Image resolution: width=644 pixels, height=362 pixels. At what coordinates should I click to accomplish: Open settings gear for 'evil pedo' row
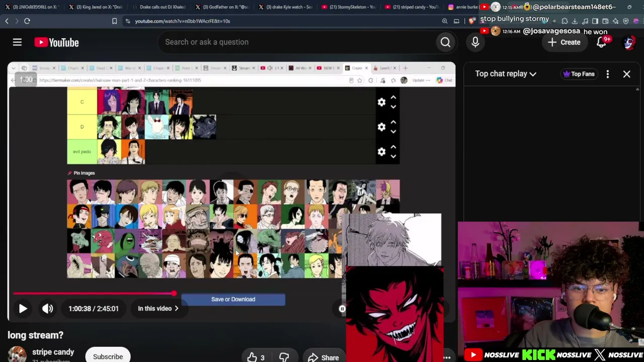coord(381,152)
